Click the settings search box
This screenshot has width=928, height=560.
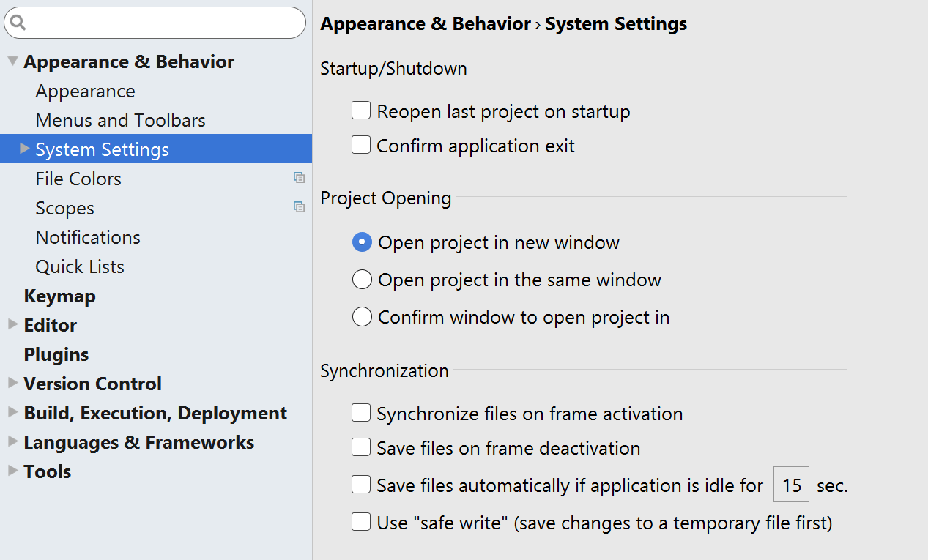click(161, 23)
